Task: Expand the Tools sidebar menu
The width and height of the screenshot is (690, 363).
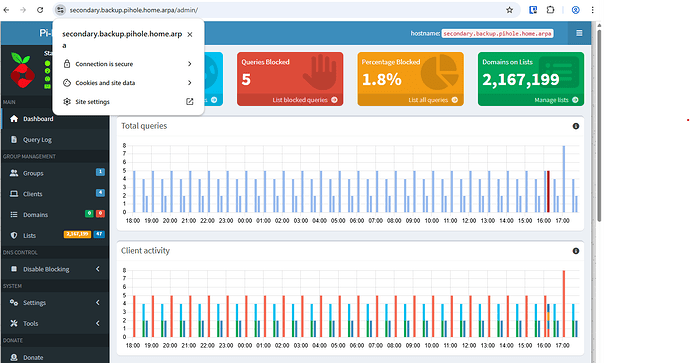Action: [55, 323]
